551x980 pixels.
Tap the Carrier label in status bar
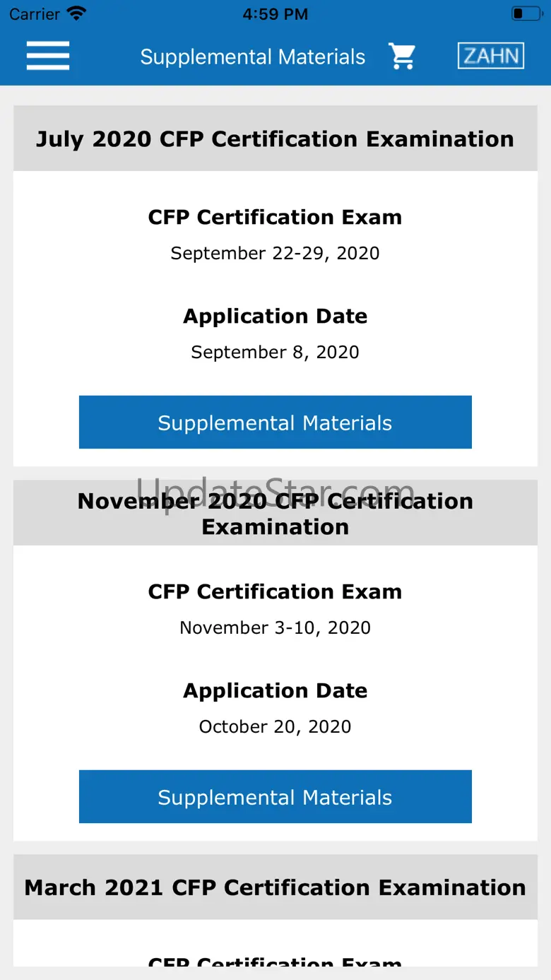click(35, 14)
